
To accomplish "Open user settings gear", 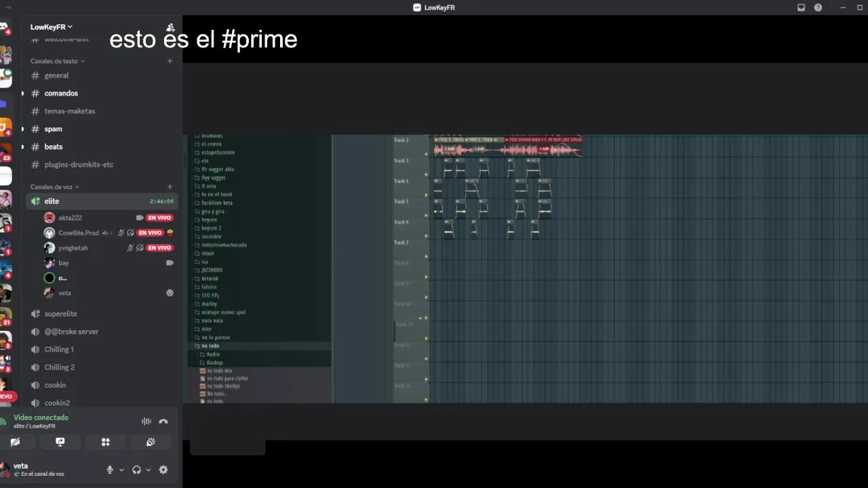I will (163, 470).
